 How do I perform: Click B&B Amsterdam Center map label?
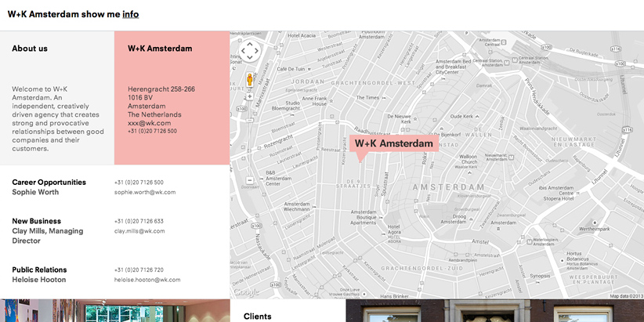(x=278, y=179)
